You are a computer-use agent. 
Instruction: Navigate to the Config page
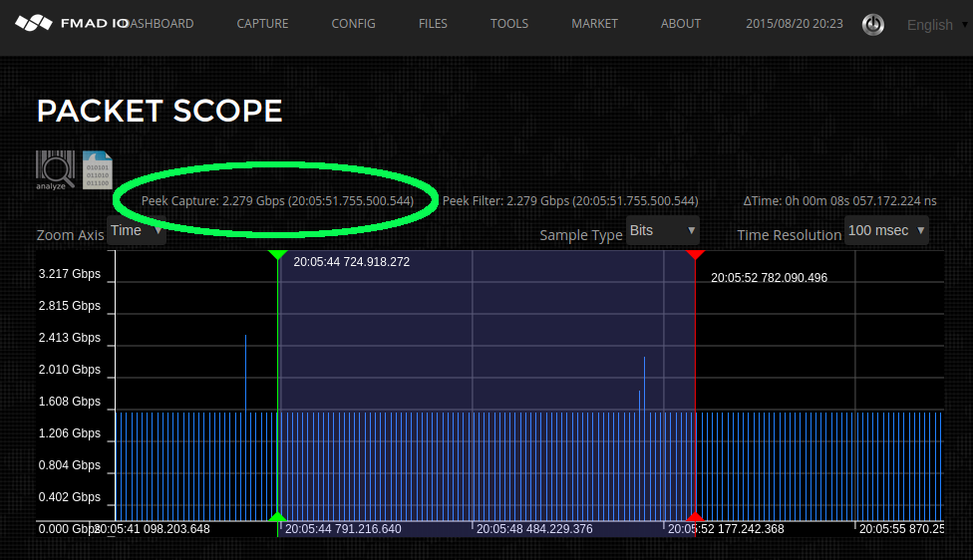[x=353, y=24]
